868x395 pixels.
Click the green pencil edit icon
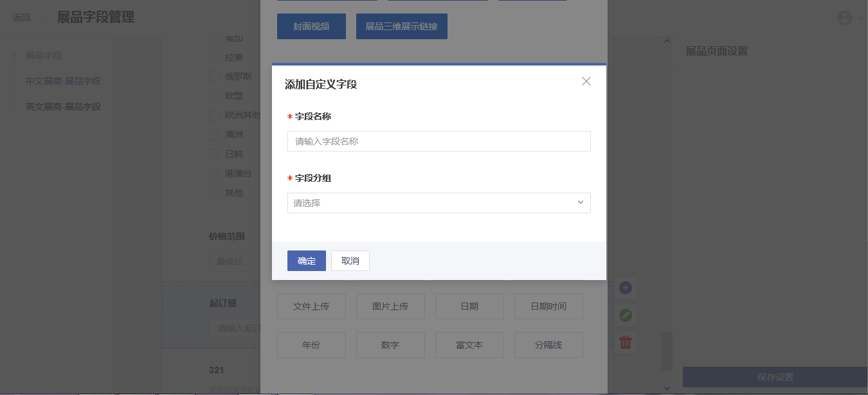tap(626, 315)
